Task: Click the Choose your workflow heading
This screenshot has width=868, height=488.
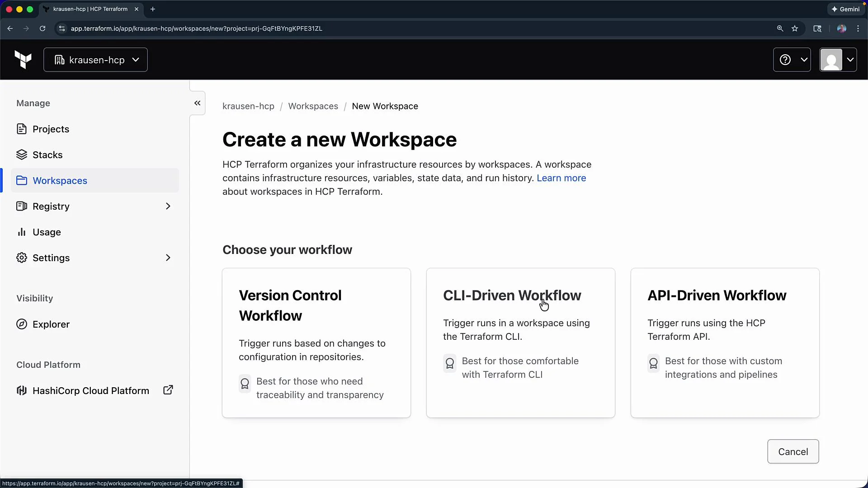Action: [x=287, y=250]
